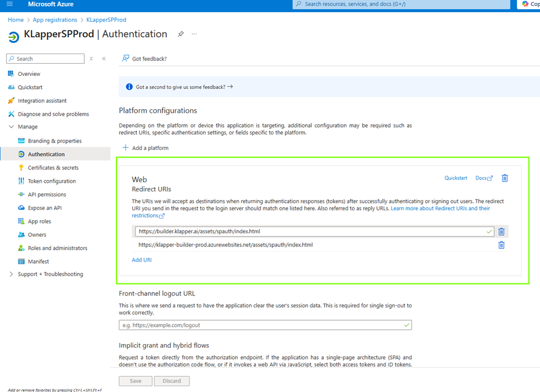Open Expose an API page
The image size is (540, 392).
click(x=45, y=207)
